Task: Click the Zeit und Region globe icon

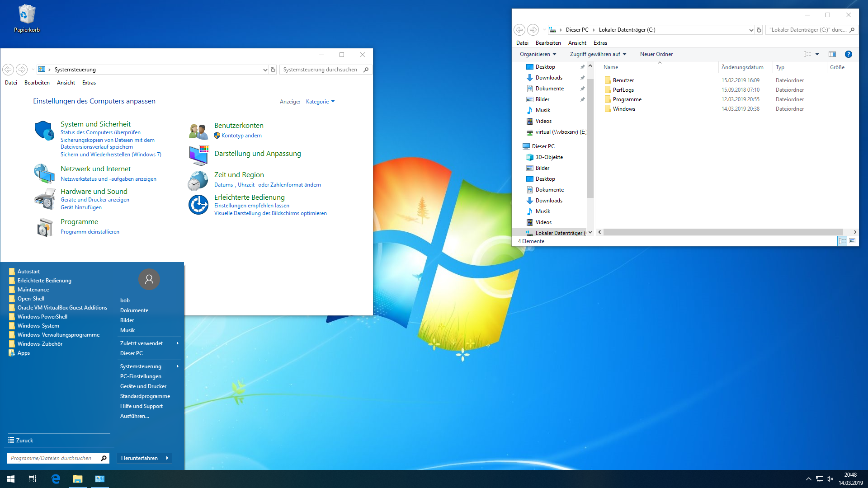Action: tap(198, 181)
